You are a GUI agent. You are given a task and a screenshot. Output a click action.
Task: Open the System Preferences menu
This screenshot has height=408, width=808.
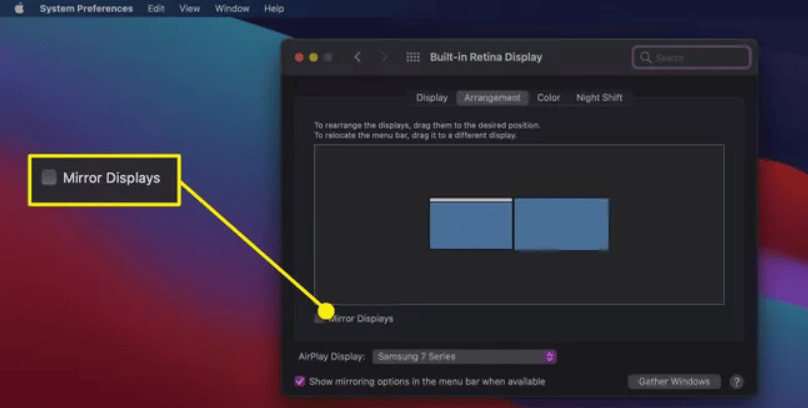86,9
